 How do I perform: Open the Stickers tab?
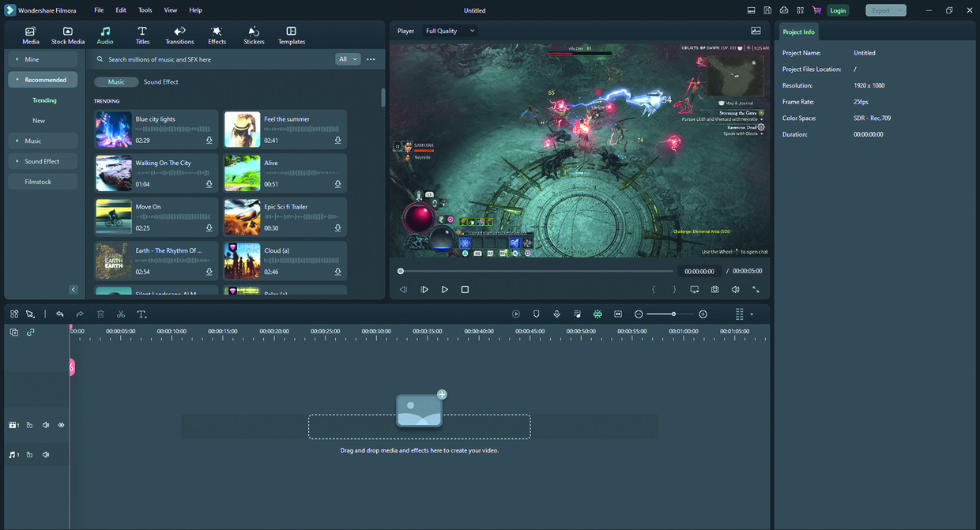pos(254,36)
